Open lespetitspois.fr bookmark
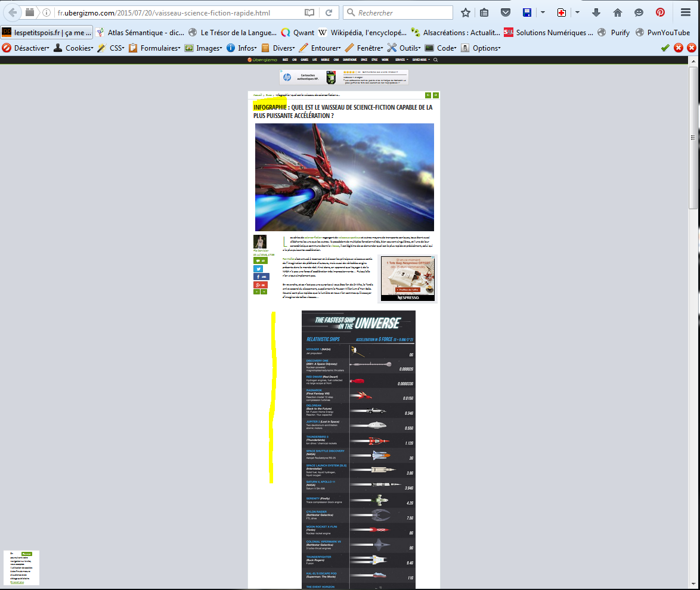The image size is (700, 590). click(x=47, y=33)
